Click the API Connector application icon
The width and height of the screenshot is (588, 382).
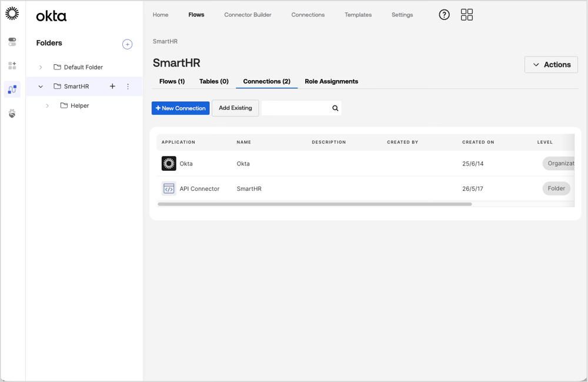(169, 189)
